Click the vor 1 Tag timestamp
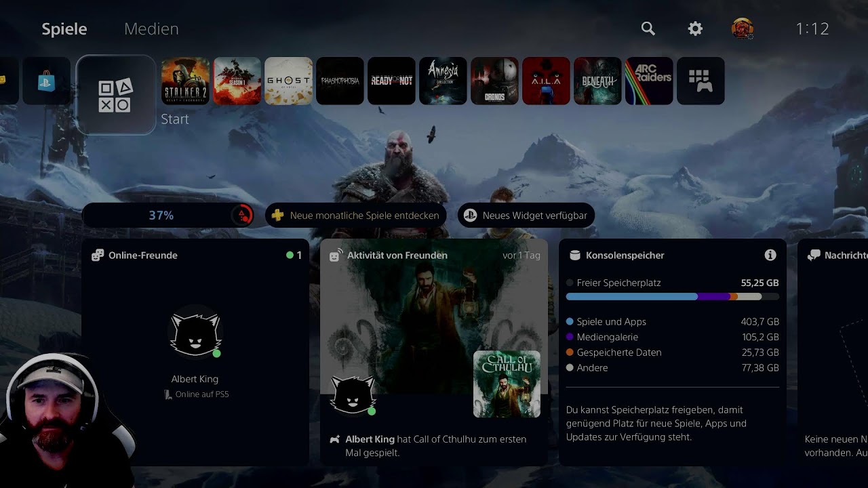Image resolution: width=868 pixels, height=488 pixels. coord(521,256)
